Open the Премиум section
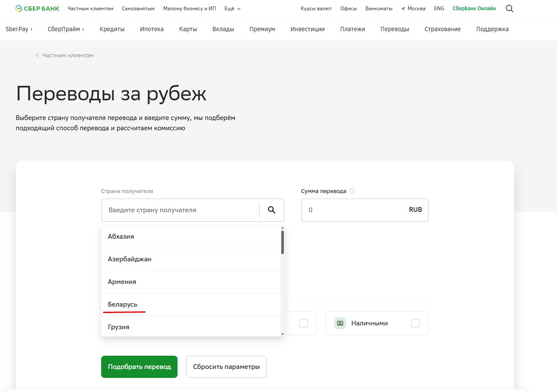 (x=262, y=29)
